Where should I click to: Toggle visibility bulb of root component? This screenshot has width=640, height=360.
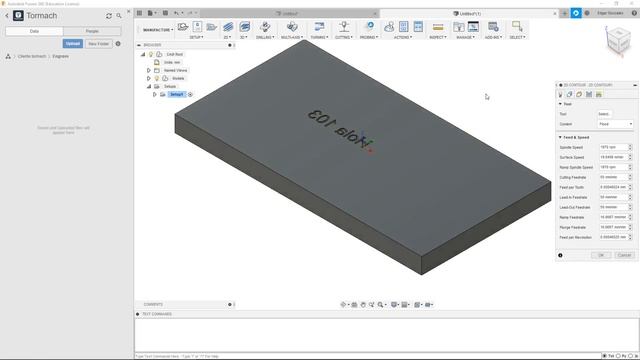tap(151, 54)
